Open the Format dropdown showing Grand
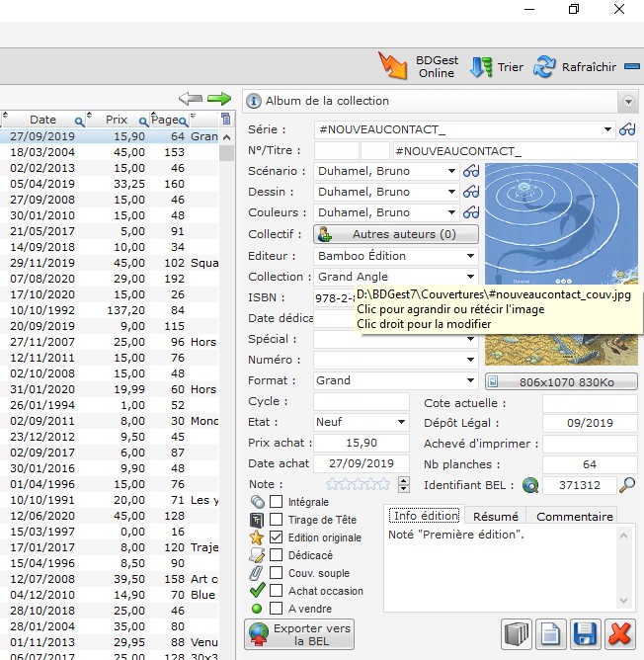The width and height of the screenshot is (644, 660). click(x=470, y=380)
